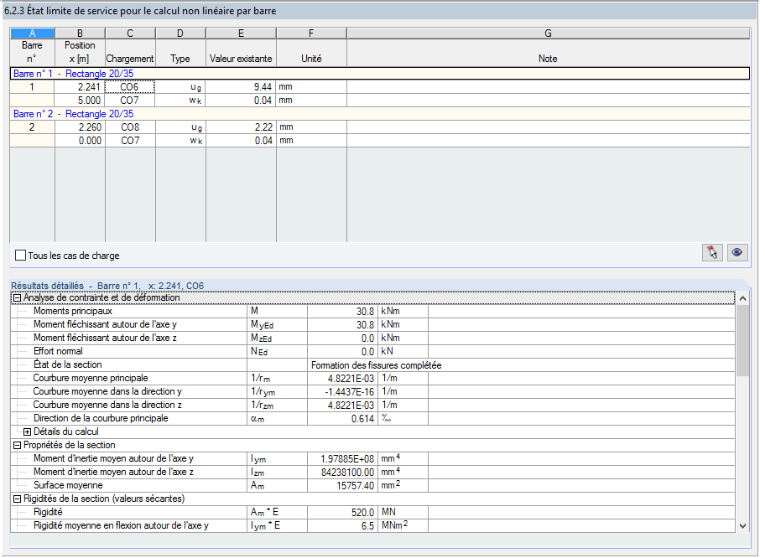760x558 pixels.
Task: Select column A header
Action: [x=32, y=33]
